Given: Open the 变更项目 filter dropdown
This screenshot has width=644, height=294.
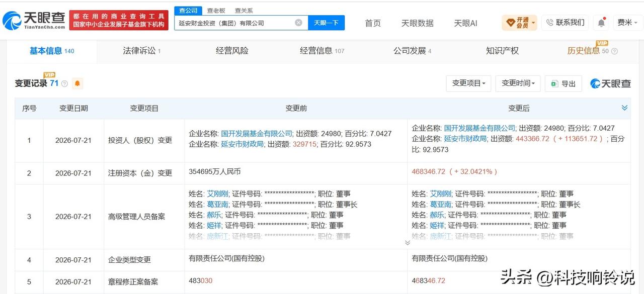Looking at the screenshot, I should [469, 83].
